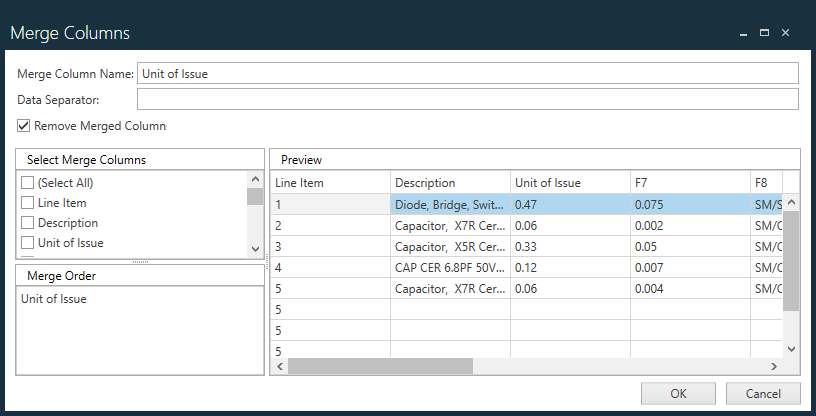The width and height of the screenshot is (816, 416).
Task: Select the Diode, Bridge row description cell
Action: [x=449, y=203]
